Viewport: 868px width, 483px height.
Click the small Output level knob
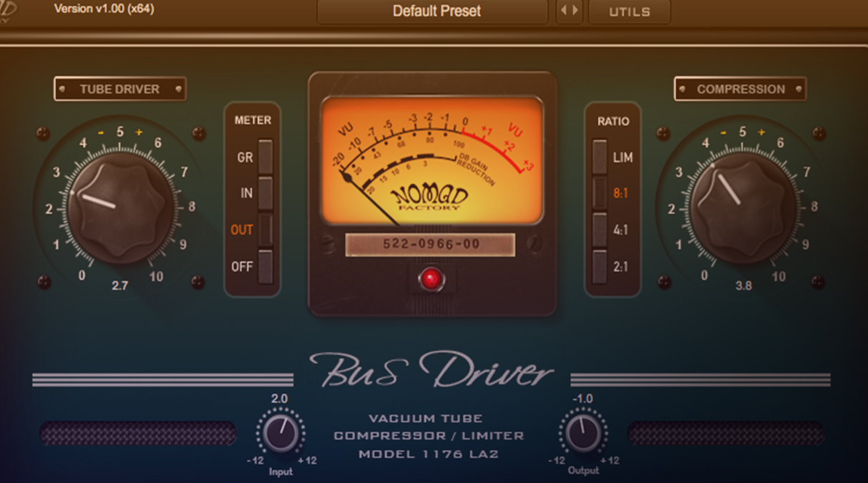point(582,432)
